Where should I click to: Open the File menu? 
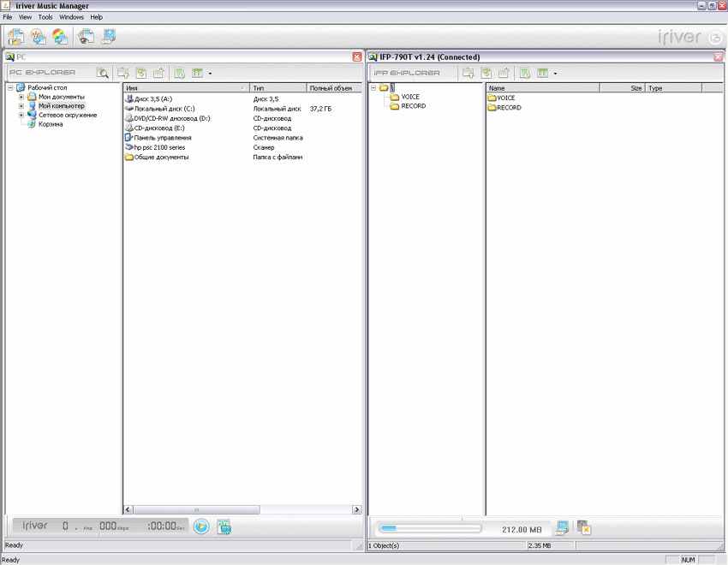tap(8, 17)
